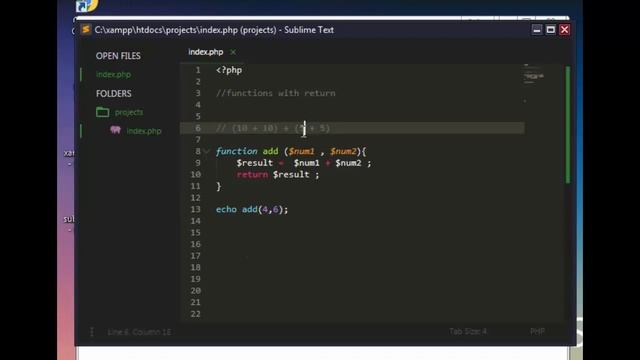Click the return keyword on line 10
640x360 pixels.
(x=252, y=174)
